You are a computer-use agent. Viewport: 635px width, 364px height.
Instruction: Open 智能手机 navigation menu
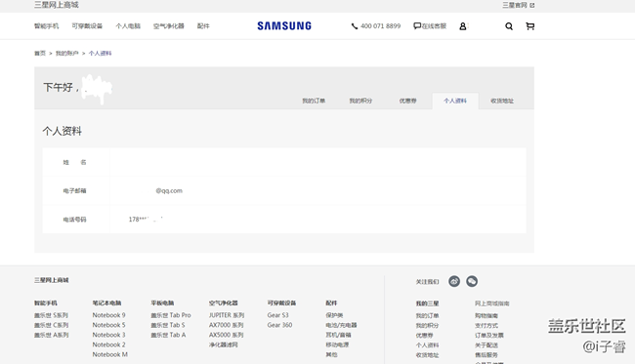click(47, 26)
